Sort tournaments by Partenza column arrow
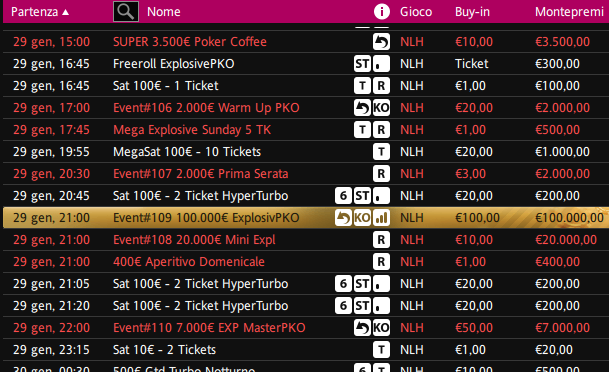The width and height of the screenshot is (609, 372). pos(66,12)
